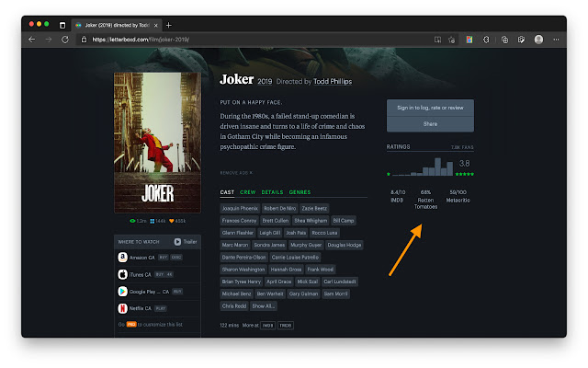Open the new tab plus button
This screenshot has height=368, width=588.
coord(169,25)
